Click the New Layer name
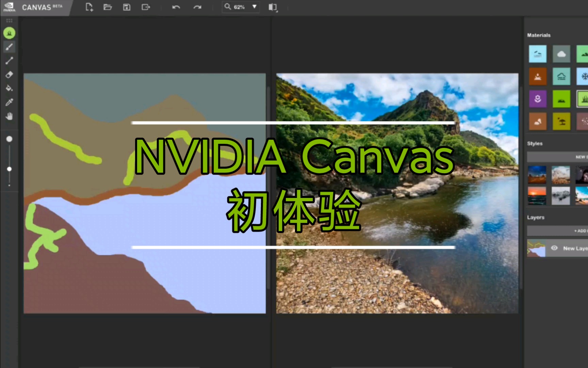The width and height of the screenshot is (588, 368). tap(575, 248)
